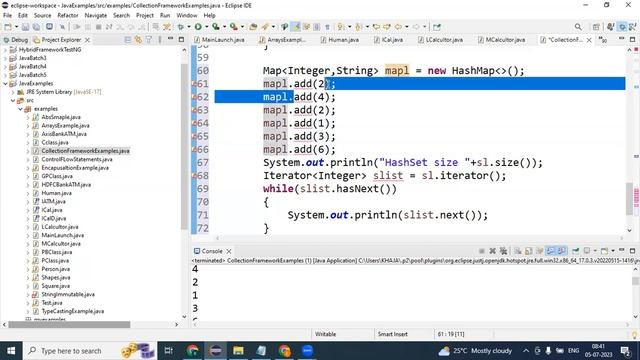Open the Debug button dropdown arrow
This screenshot has width=640, height=360.
[x=189, y=27]
